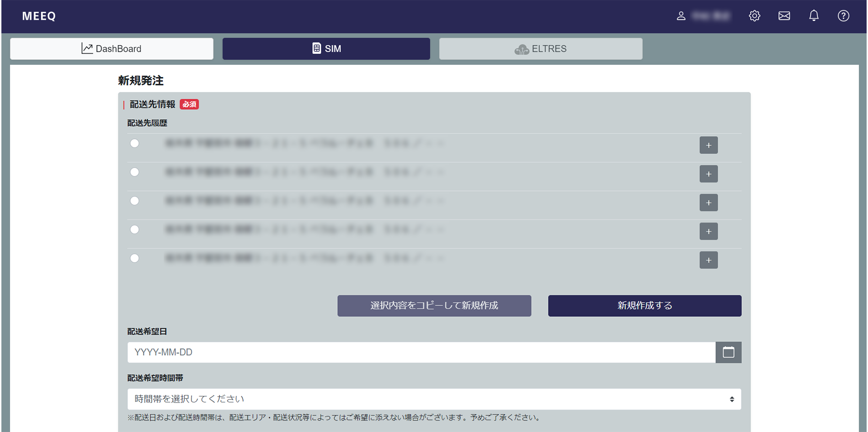
Task: Check notifications via the bell icon
Action: click(814, 16)
